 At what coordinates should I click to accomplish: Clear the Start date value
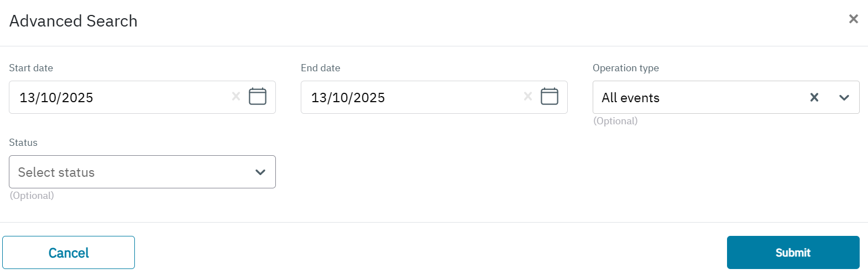click(x=236, y=97)
